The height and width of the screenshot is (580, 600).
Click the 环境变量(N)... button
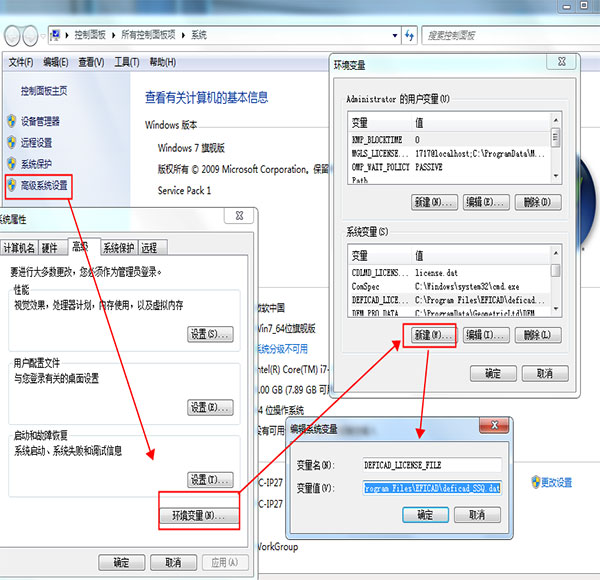click(198, 516)
